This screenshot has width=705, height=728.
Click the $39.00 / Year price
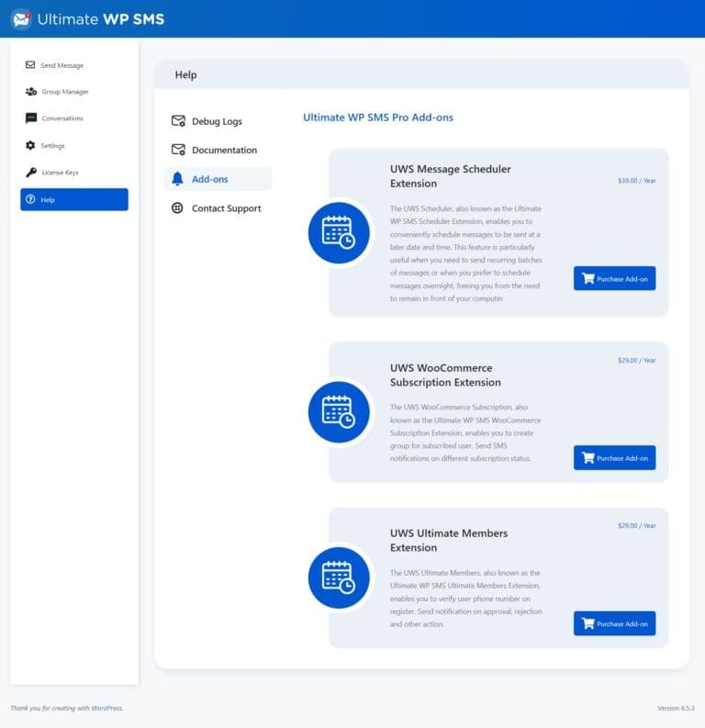[x=637, y=181]
